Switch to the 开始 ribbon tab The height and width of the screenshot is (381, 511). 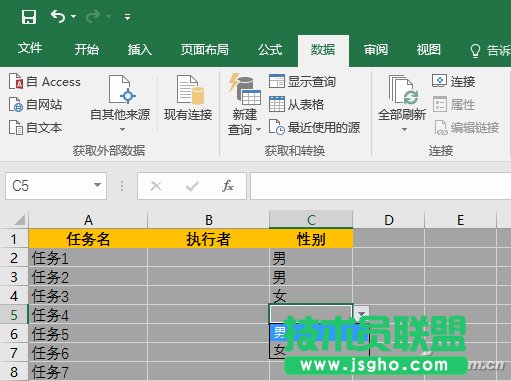pyautogui.click(x=87, y=50)
